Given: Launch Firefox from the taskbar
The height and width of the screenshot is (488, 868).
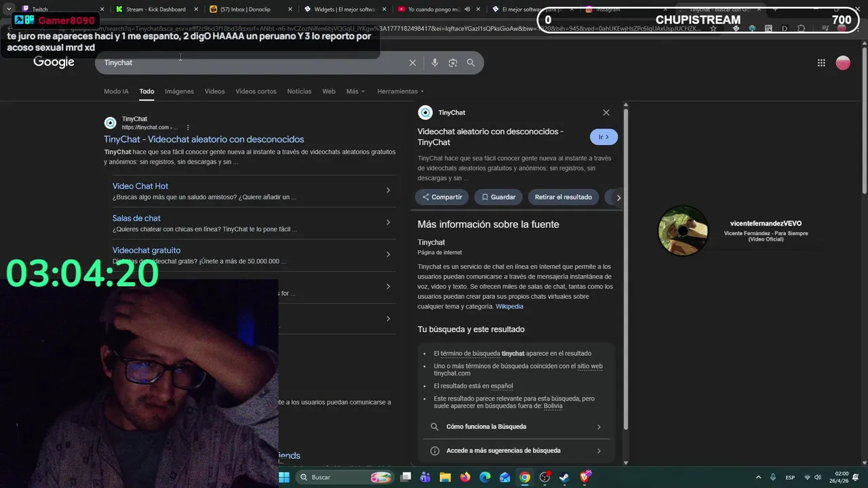Looking at the screenshot, I should [465, 477].
